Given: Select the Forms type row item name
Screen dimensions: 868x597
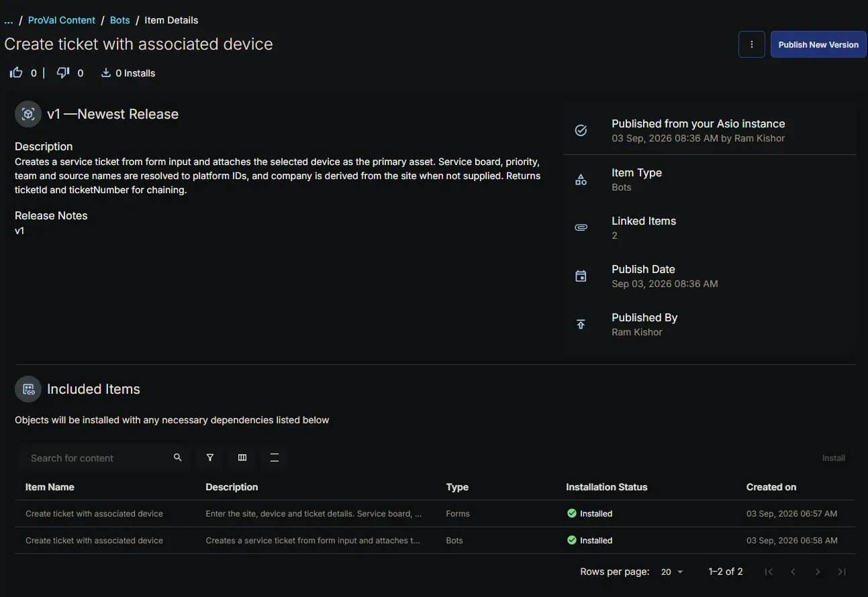Looking at the screenshot, I should [94, 513].
